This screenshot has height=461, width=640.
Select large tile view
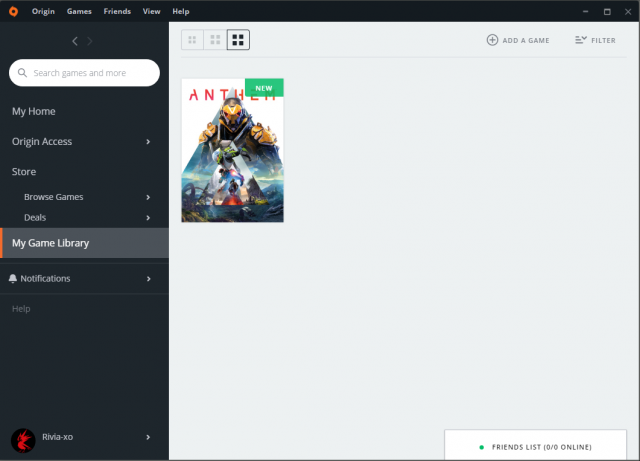(x=238, y=40)
